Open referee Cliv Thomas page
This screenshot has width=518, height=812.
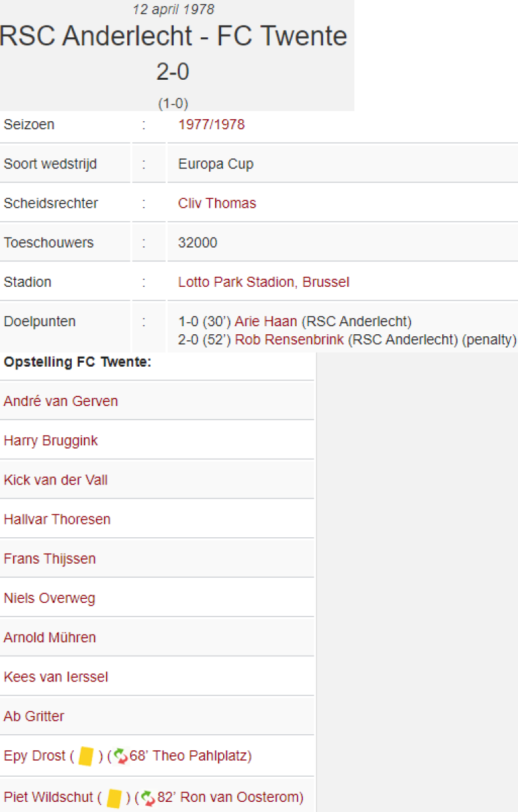coord(217,203)
